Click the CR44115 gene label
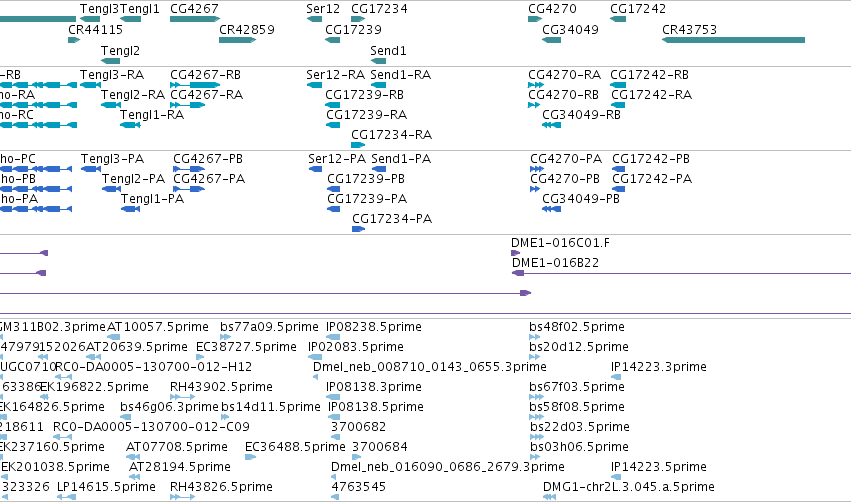Viewport: 851px width, 502px height. point(95,29)
